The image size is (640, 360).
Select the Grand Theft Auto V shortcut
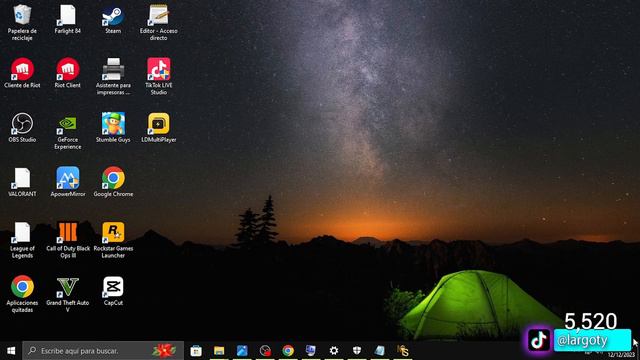point(67,295)
